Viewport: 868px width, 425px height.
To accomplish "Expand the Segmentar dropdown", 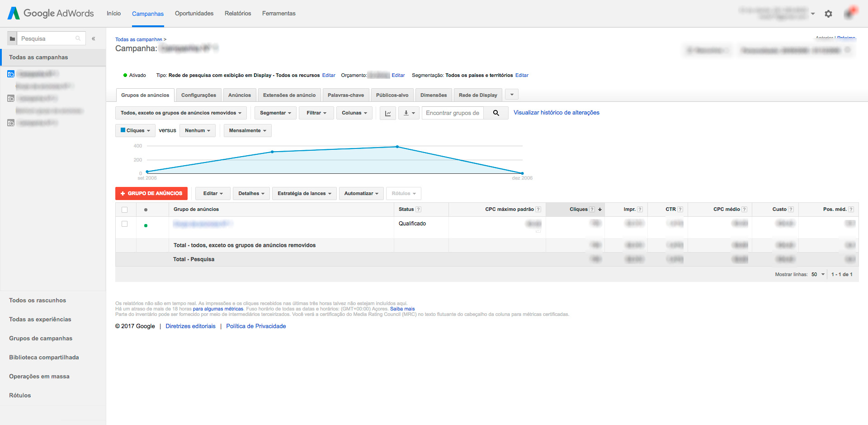I will click(x=275, y=113).
